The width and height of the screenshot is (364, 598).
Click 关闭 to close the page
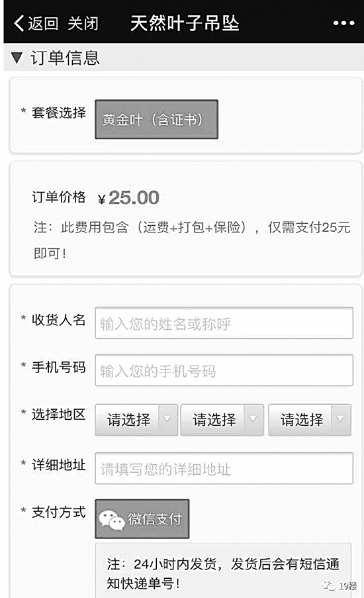[83, 24]
